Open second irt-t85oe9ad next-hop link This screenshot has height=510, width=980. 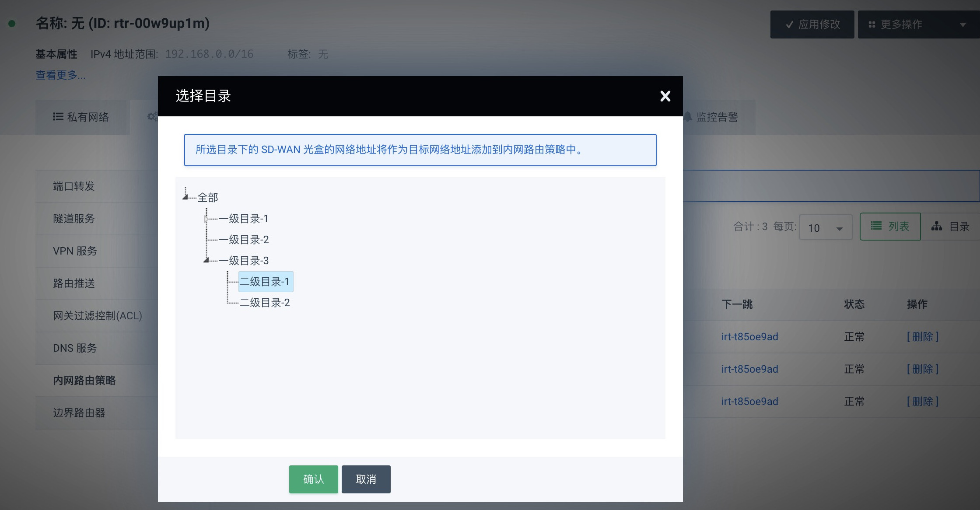pos(749,369)
